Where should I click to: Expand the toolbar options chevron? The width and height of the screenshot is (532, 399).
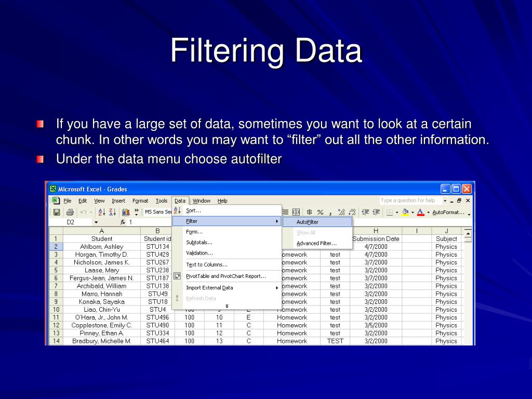pyautogui.click(x=137, y=212)
